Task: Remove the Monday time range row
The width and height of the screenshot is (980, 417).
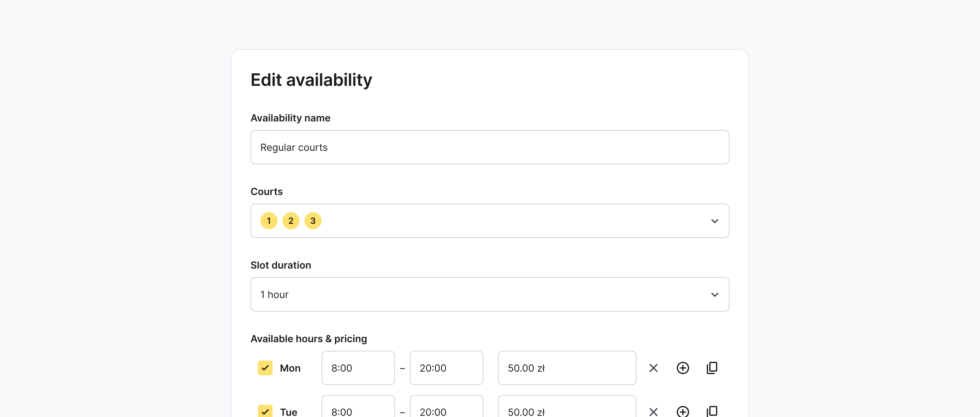Action: 653,368
